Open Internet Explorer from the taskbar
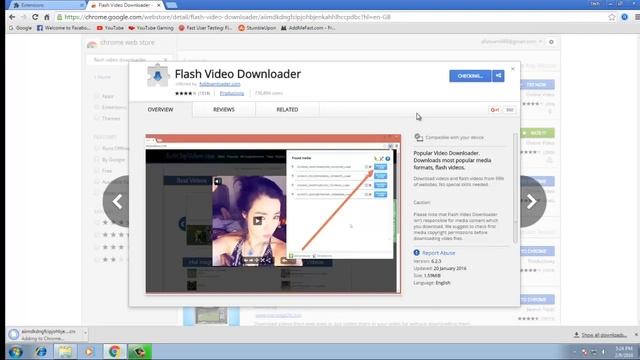 tap(41, 351)
